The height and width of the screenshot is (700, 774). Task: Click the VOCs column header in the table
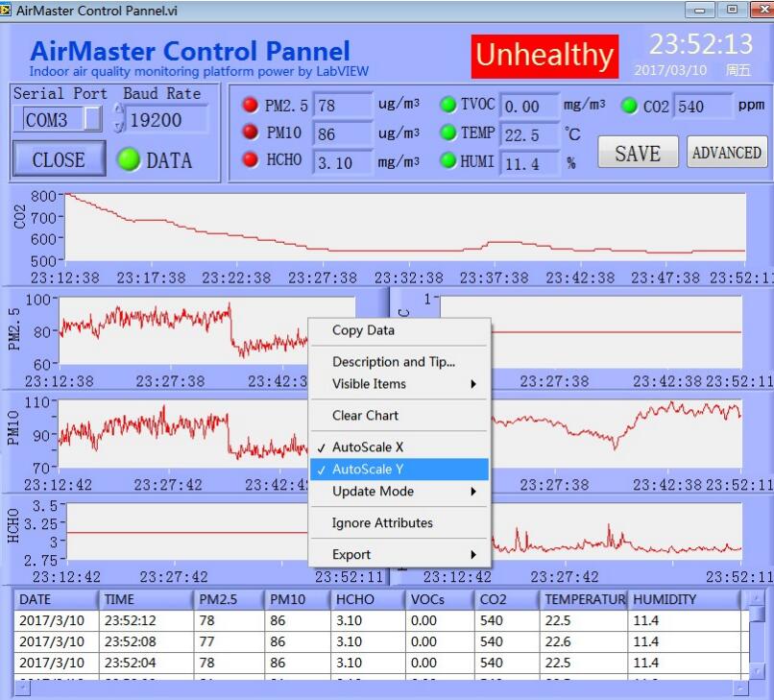coord(440,599)
